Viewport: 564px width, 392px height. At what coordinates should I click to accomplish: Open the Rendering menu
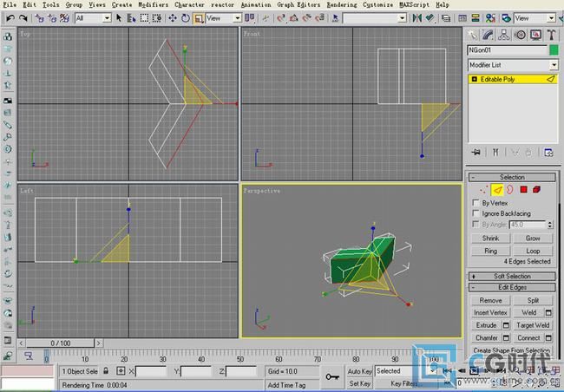pos(342,4)
